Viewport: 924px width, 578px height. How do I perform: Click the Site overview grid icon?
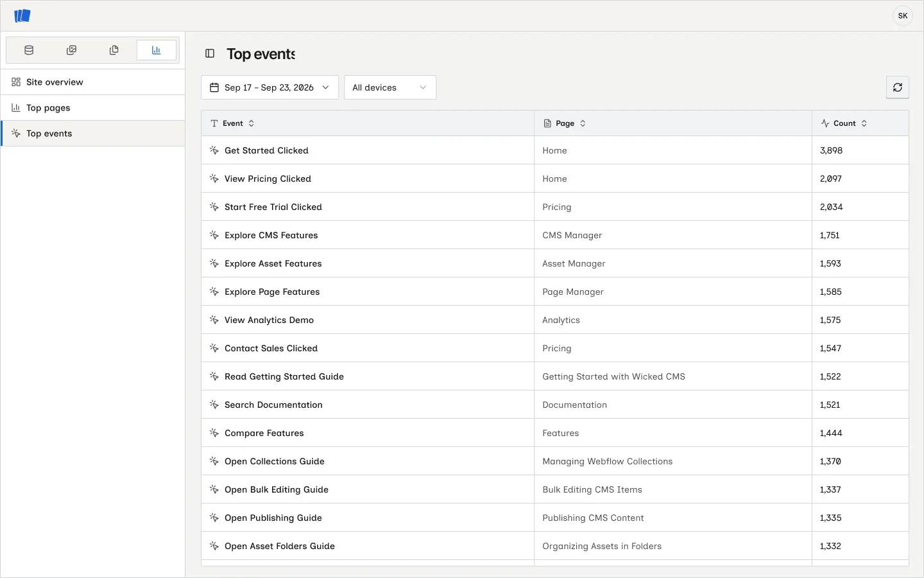pyautogui.click(x=16, y=82)
